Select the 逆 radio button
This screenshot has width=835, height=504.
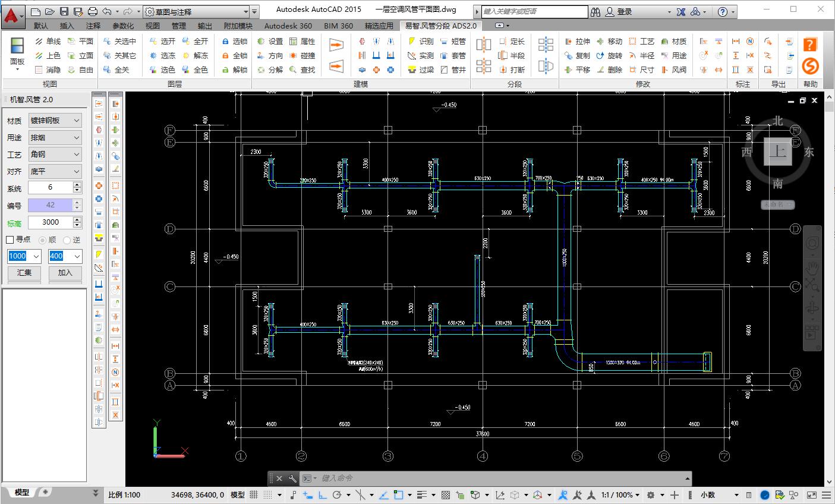point(67,240)
